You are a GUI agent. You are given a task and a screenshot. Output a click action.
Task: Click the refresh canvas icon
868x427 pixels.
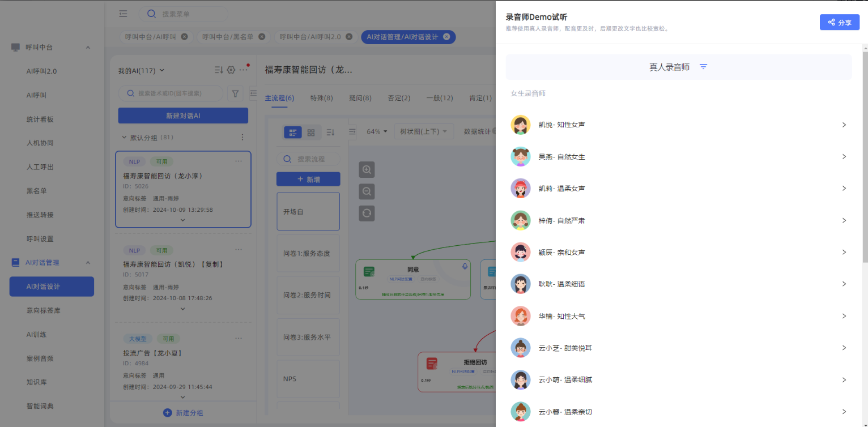click(x=367, y=213)
